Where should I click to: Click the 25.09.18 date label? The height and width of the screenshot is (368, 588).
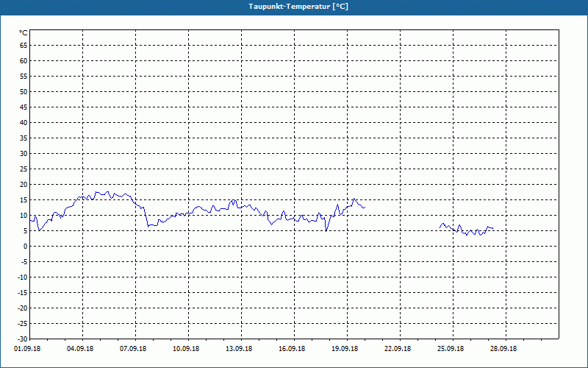point(451,349)
